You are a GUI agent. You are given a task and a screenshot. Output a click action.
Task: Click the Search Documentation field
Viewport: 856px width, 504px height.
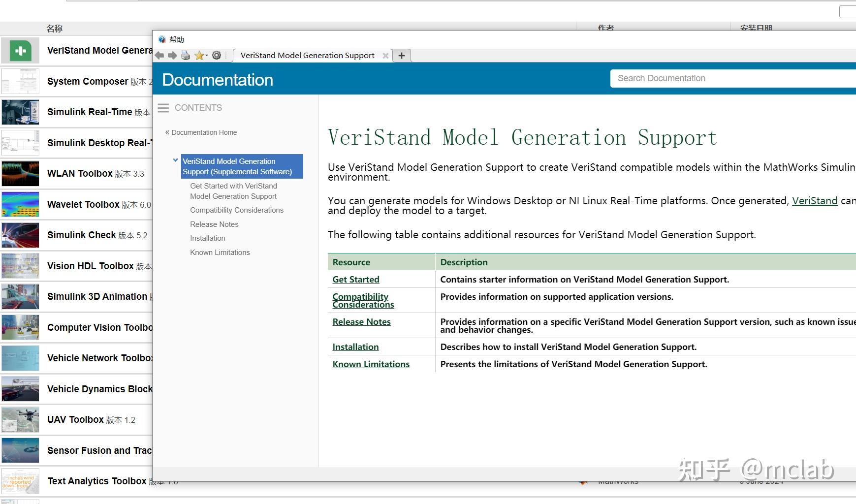point(733,78)
